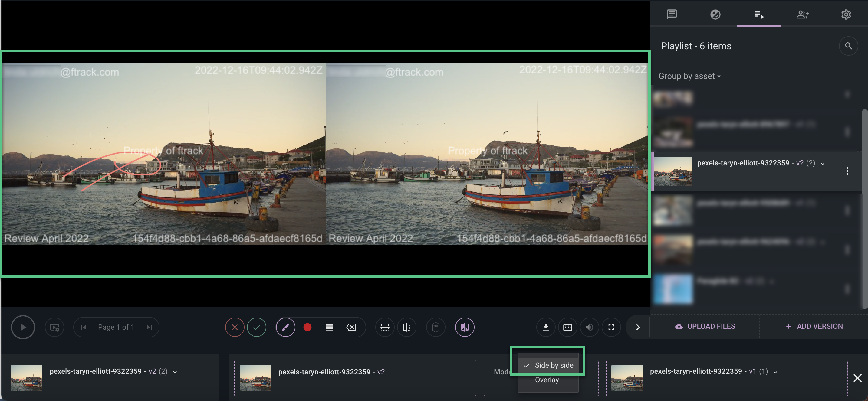Mute the audio
Viewport: 868px width, 401px height.
click(589, 327)
